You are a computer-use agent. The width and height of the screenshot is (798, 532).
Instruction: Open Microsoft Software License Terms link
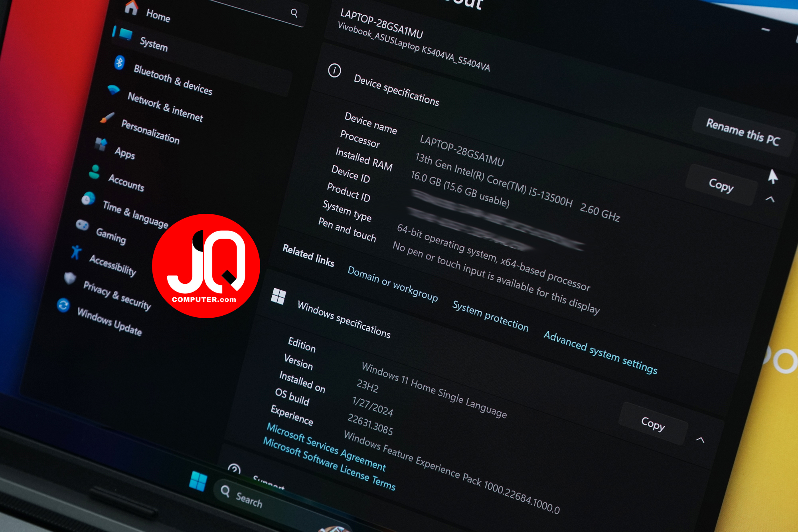[329, 464]
